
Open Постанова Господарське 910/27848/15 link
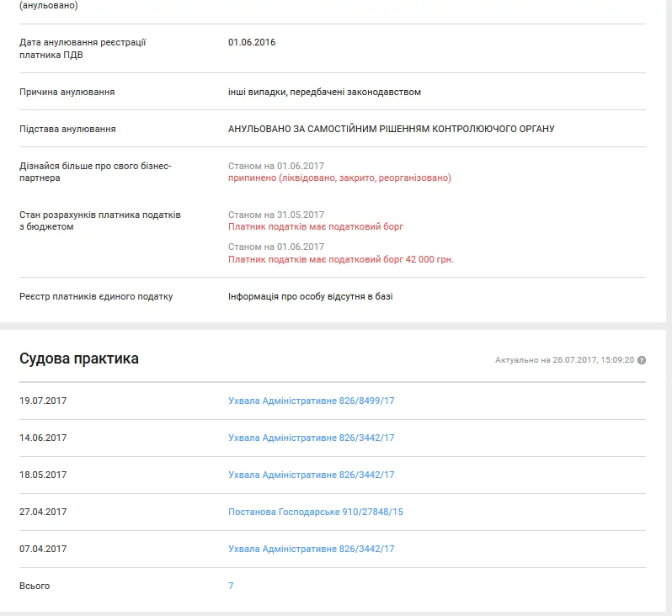click(315, 512)
